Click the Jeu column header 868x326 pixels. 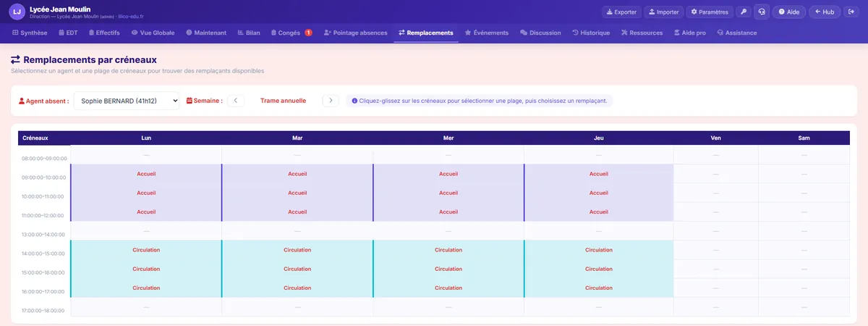[x=599, y=138]
